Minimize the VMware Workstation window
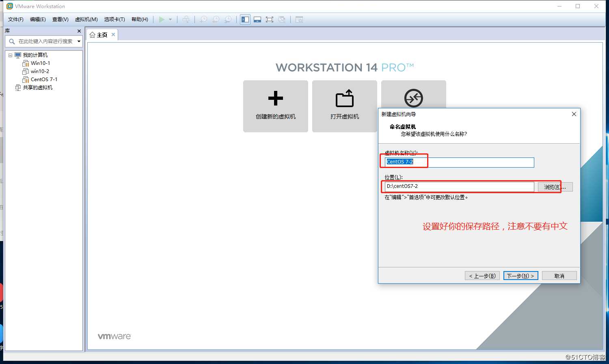The height and width of the screenshot is (364, 609). pyautogui.click(x=559, y=6)
